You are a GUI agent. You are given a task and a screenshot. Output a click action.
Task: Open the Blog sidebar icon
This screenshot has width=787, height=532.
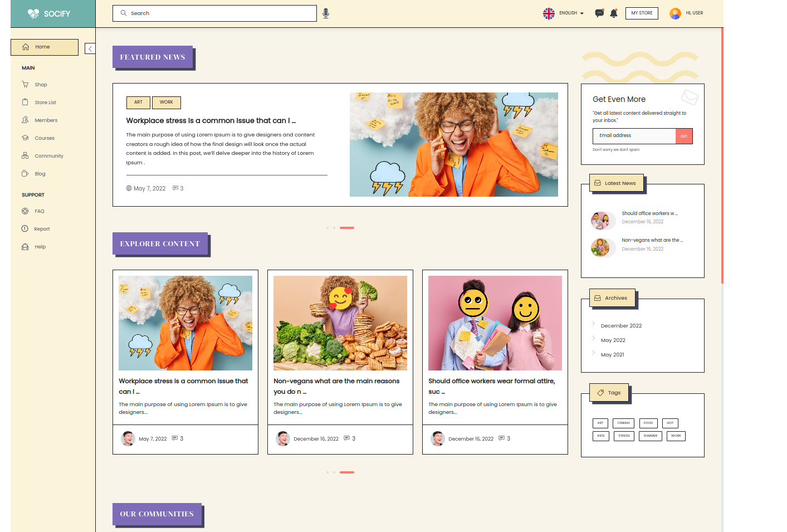pos(25,173)
